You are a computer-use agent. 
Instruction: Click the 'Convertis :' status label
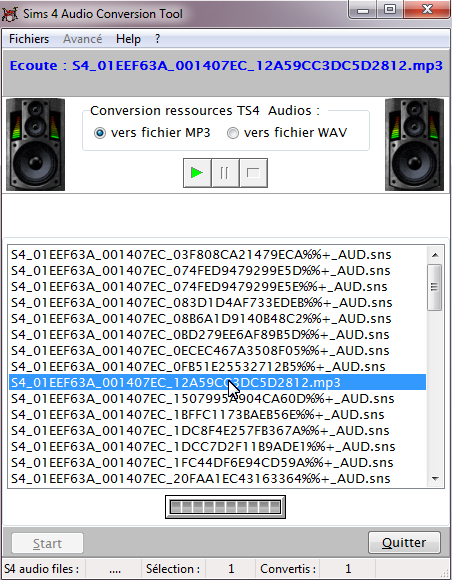click(288, 569)
